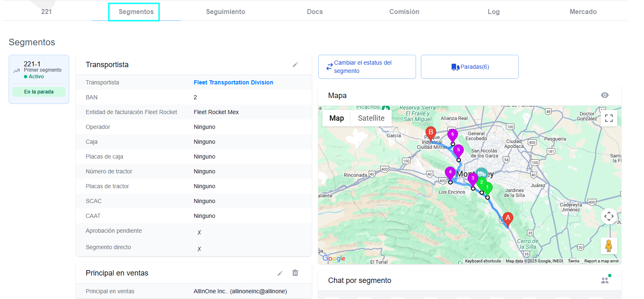
Task: Click the Activo status on segment 221-1
Action: 34,77
